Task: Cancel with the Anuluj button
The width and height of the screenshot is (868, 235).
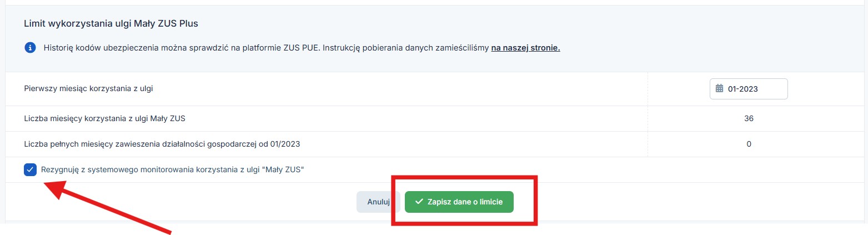Action: pos(378,202)
